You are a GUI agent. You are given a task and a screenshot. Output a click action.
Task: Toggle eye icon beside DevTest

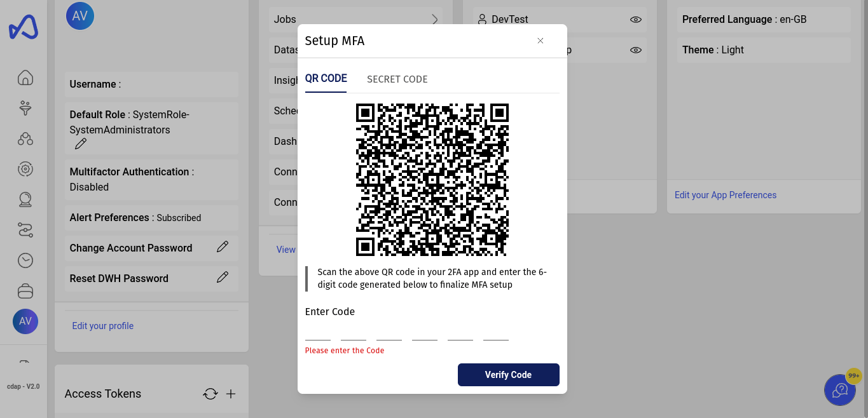[x=635, y=20]
